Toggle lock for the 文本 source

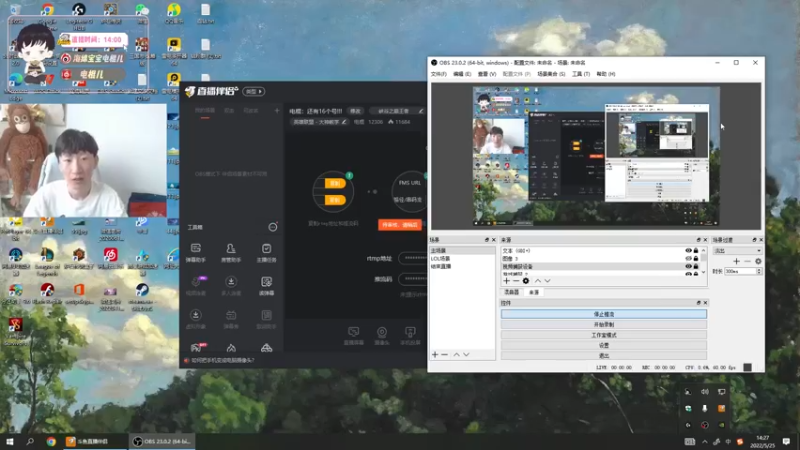click(696, 251)
